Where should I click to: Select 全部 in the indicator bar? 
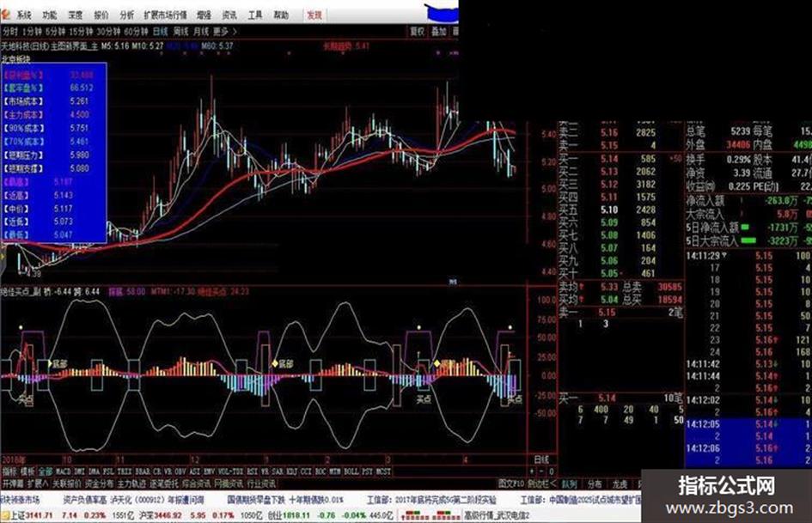coord(46,471)
